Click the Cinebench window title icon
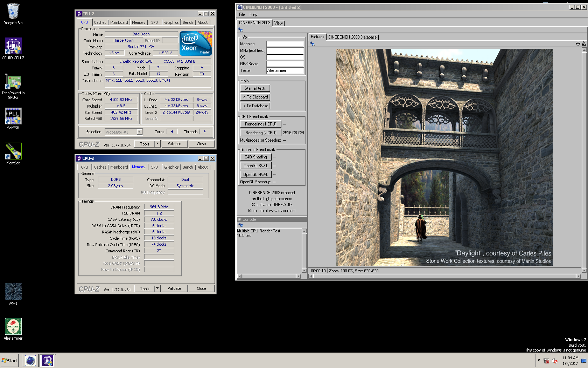The width and height of the screenshot is (588, 368). [240, 7]
